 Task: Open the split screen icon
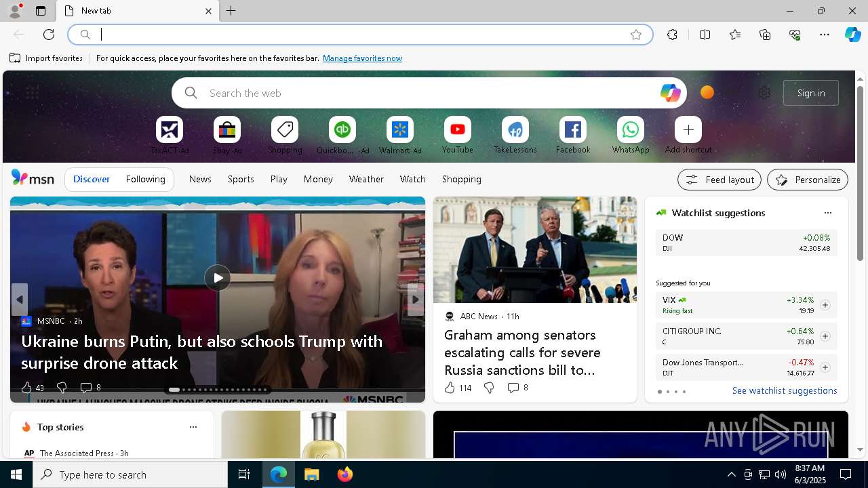(x=705, y=35)
